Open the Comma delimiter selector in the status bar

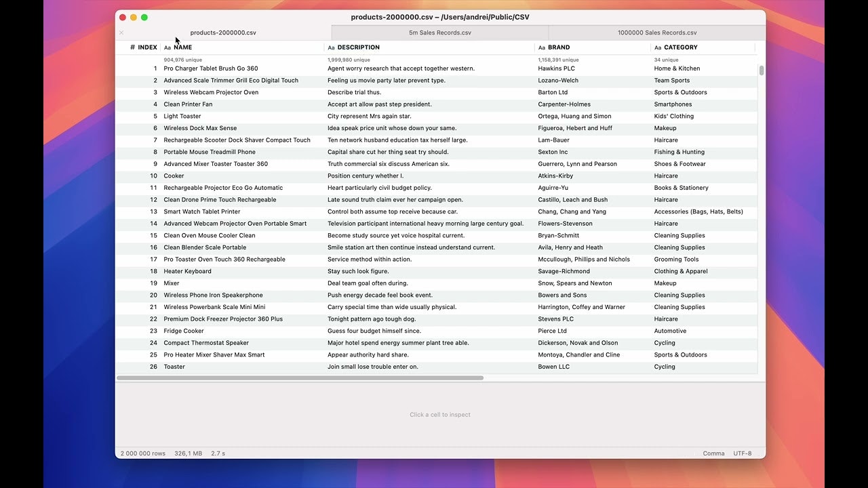[713, 453]
